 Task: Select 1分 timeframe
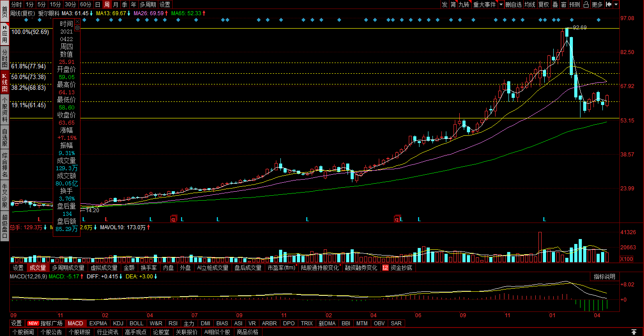(30, 4)
